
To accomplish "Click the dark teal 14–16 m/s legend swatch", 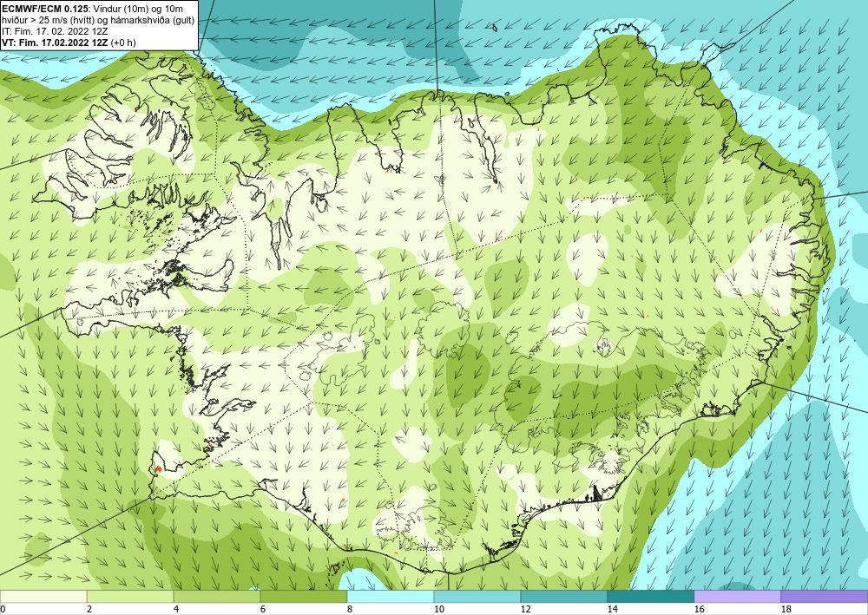I will pos(651,597).
